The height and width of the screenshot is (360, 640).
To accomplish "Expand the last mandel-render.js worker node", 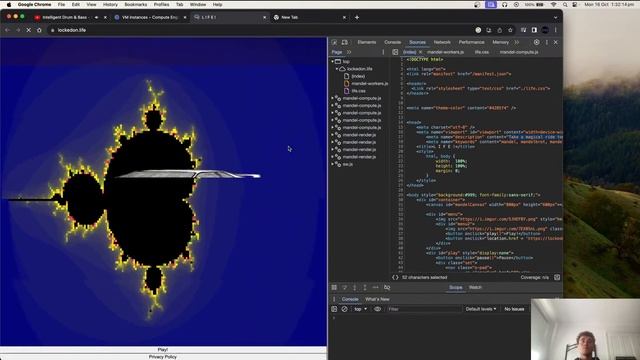I will pyautogui.click(x=333, y=157).
